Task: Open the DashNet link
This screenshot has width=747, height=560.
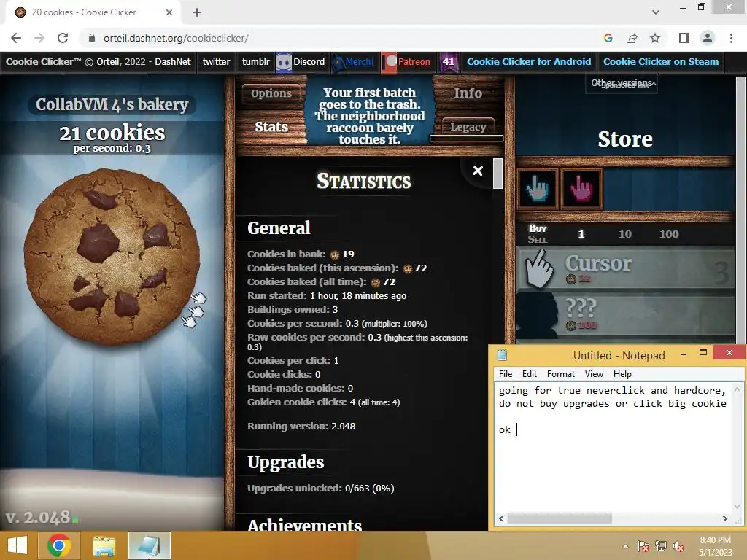Action: pyautogui.click(x=172, y=61)
